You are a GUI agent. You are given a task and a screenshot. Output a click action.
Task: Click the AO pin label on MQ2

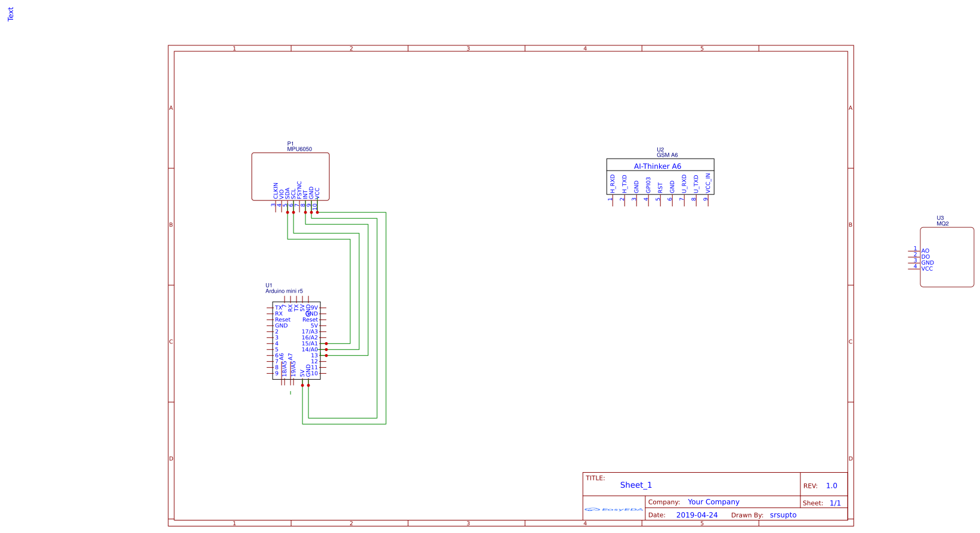click(x=925, y=251)
